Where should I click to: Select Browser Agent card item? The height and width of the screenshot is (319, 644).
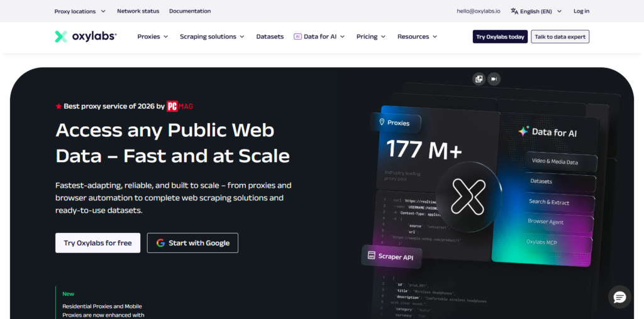[558, 222]
